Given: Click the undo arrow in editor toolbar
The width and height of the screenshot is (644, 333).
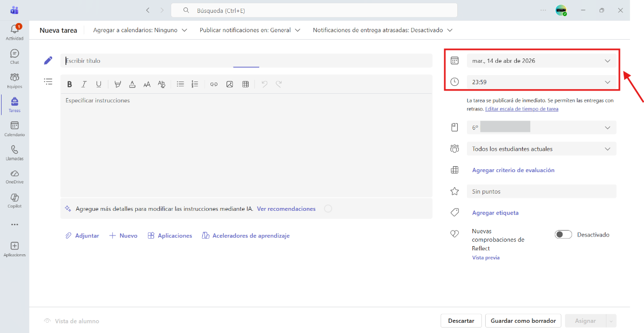Looking at the screenshot, I should tap(264, 84).
